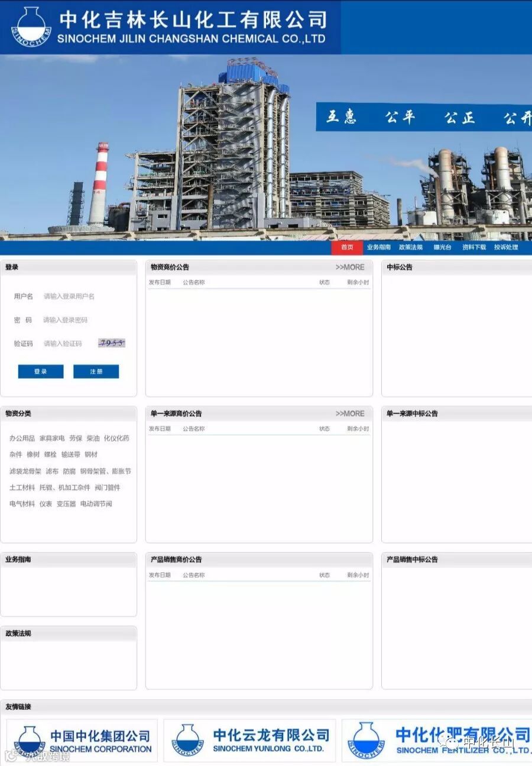This screenshot has width=532, height=766.
Task: Select the 土工材料 category
Action: coord(22,487)
